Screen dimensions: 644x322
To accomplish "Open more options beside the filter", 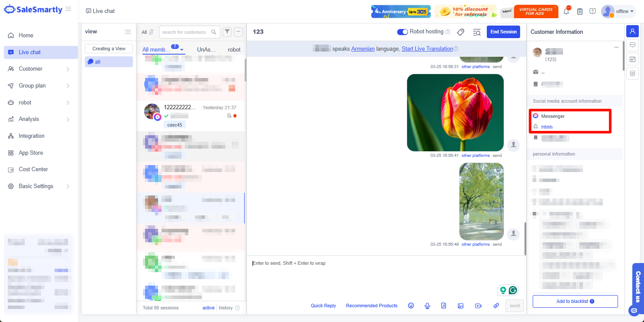I will tap(238, 32).
